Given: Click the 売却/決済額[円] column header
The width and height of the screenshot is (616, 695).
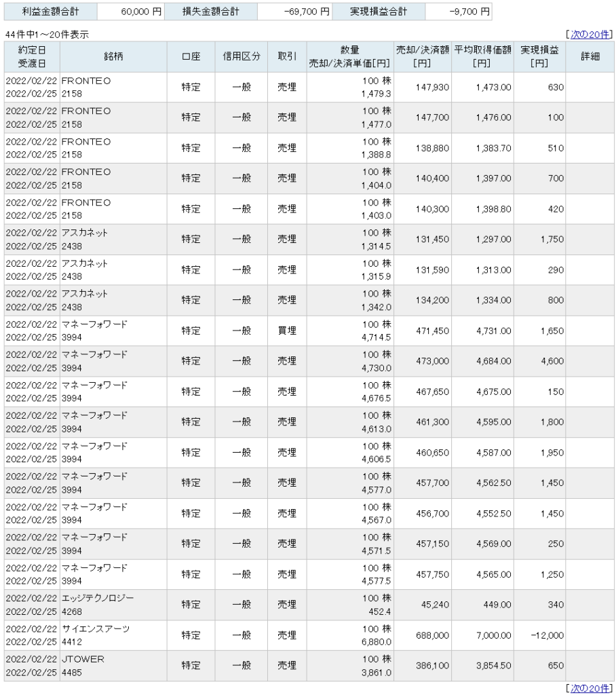Looking at the screenshot, I should [x=423, y=57].
